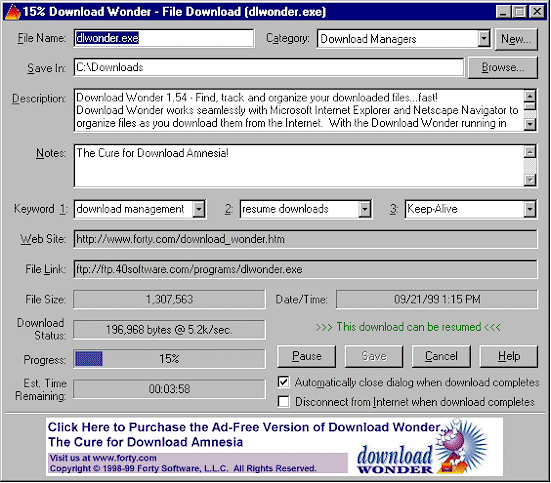Viewport: 551px width, 483px height.
Task: Click the Keyword 3 'Keep-Alive' text field
Action: click(x=464, y=209)
